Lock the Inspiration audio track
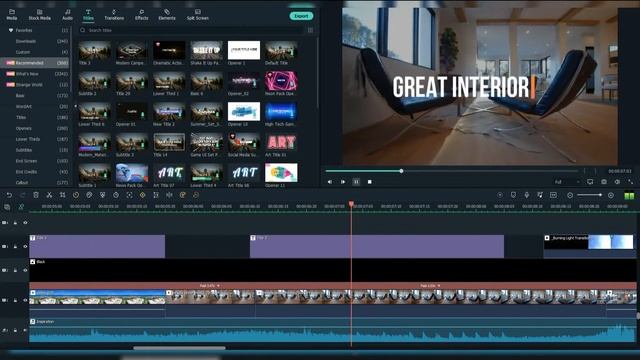 click(15, 330)
